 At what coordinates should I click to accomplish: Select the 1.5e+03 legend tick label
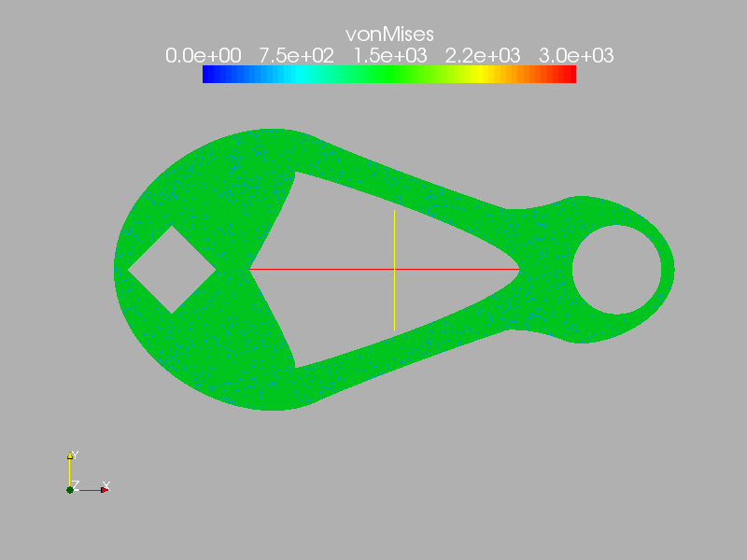point(389,55)
